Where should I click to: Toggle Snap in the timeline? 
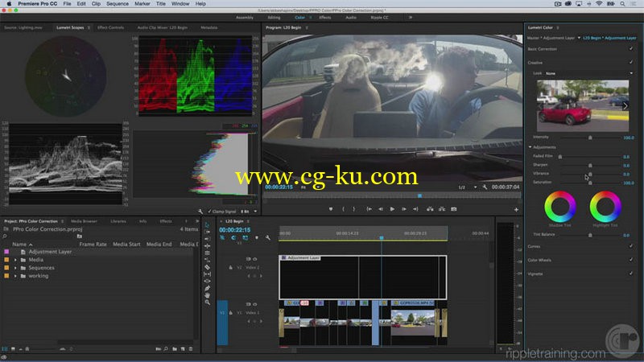click(x=233, y=237)
